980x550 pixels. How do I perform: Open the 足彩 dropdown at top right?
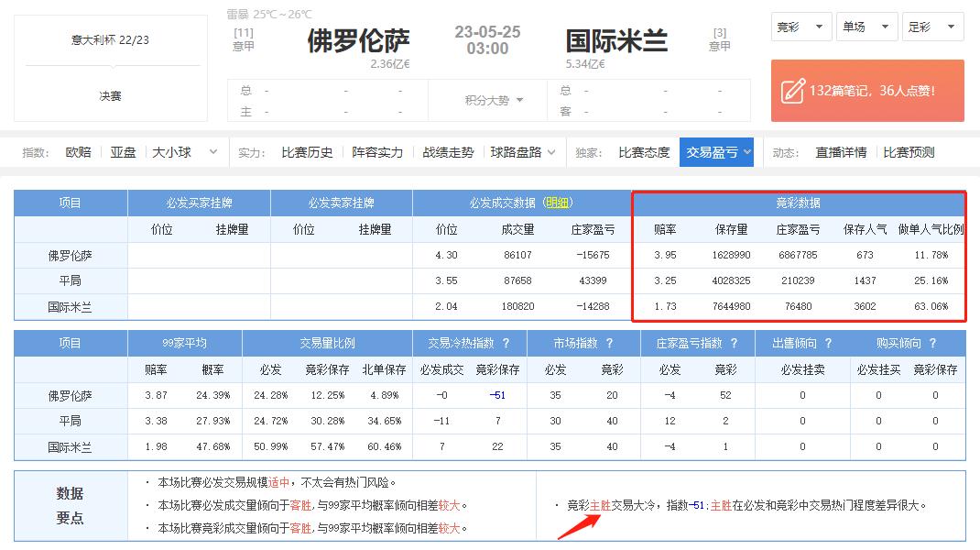tap(932, 27)
